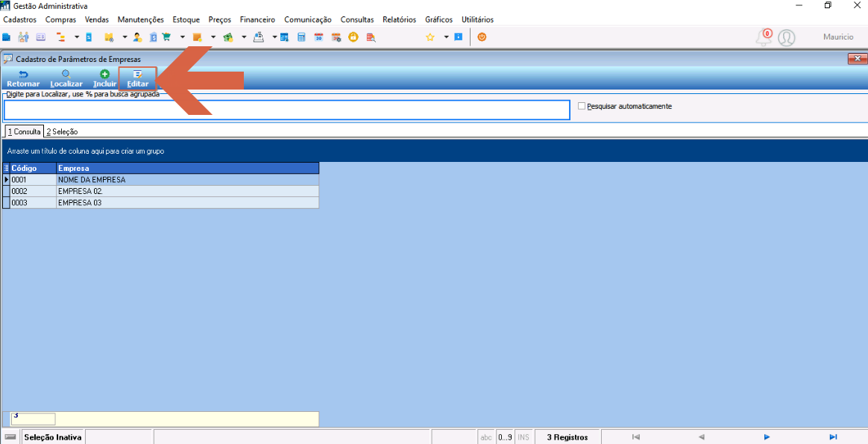Switch to the 2 Seleção tab
The height and width of the screenshot is (444, 868).
pos(61,132)
